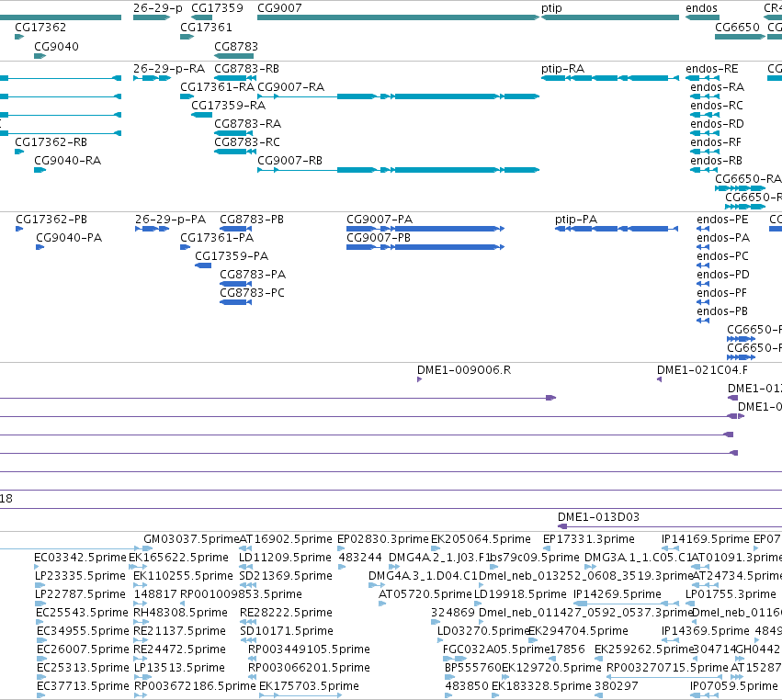
Task: Select EST label EK205064.5prime
Action: pyautogui.click(x=481, y=540)
